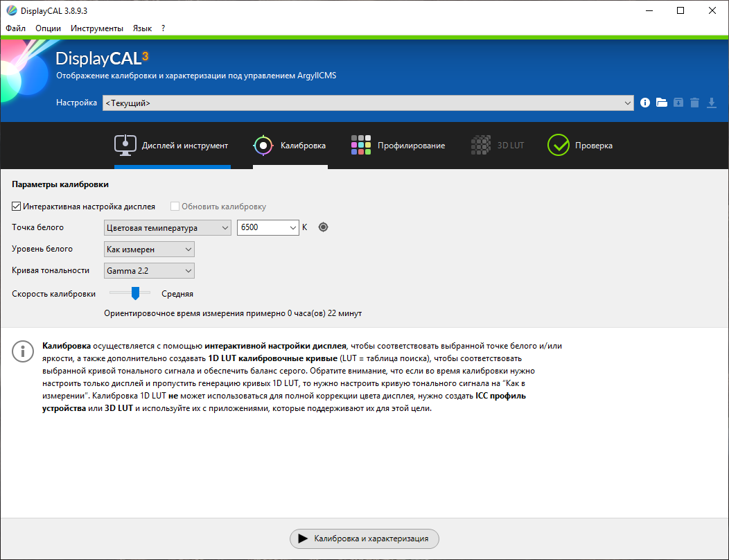Click the Скорость калибровки label

pyautogui.click(x=54, y=294)
